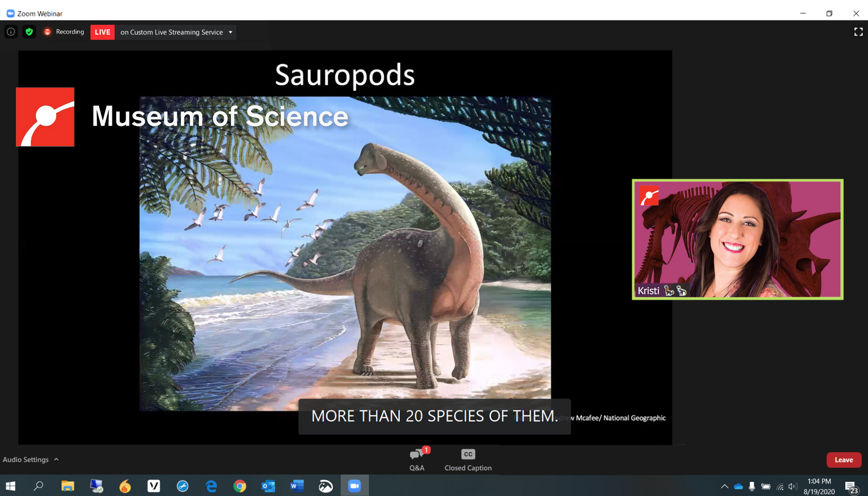The image size is (868, 496).
Task: Click the red LIVE badge
Action: tap(102, 32)
